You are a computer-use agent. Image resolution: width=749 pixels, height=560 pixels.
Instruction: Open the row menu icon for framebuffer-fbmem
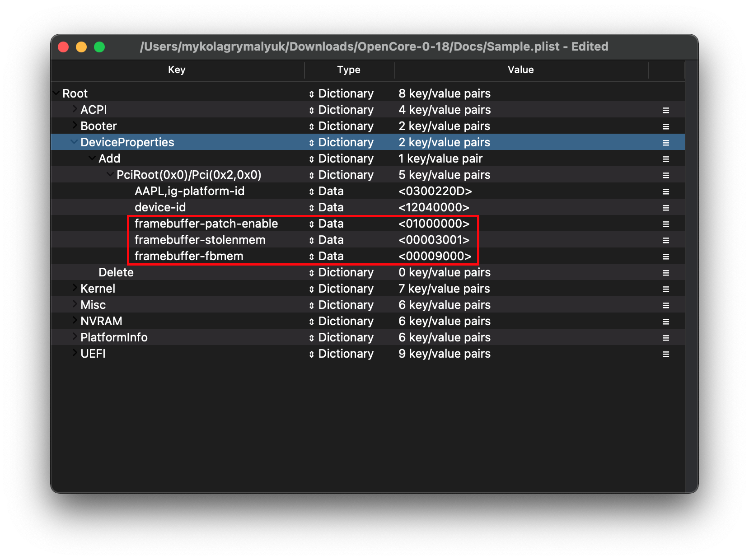point(665,257)
